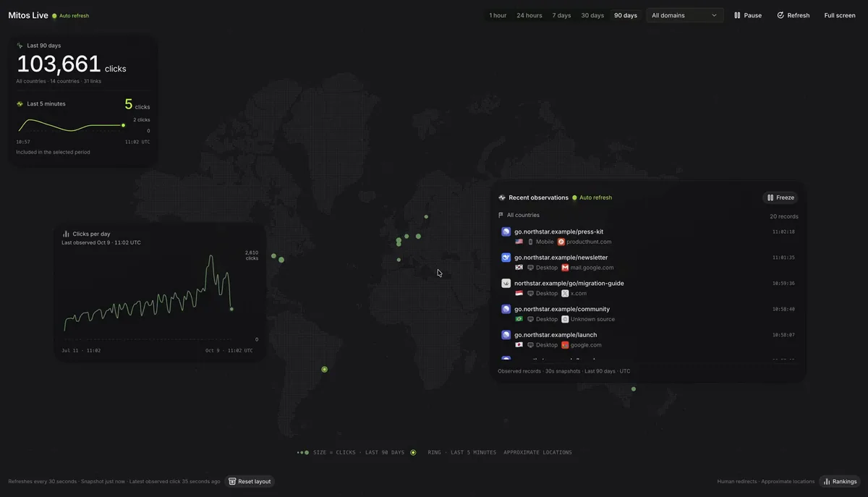Click the '2,610 clicks' chart axis label
The height and width of the screenshot is (497, 868).
pos(252,255)
